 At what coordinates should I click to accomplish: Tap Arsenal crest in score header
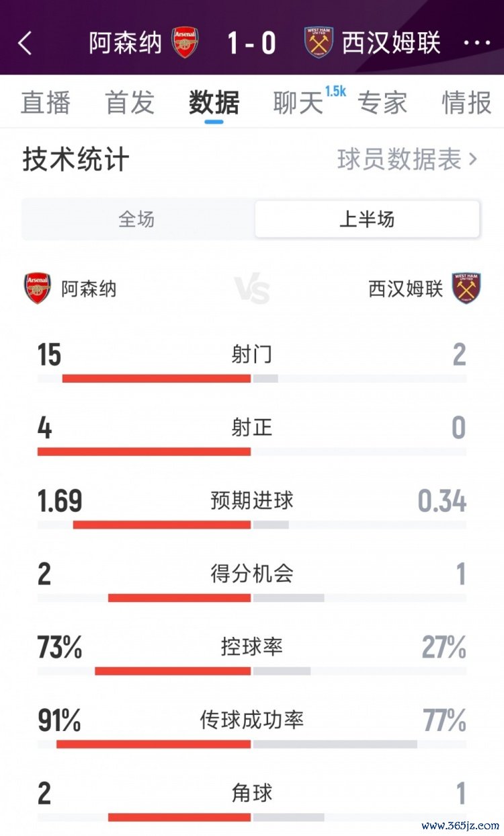tap(185, 42)
